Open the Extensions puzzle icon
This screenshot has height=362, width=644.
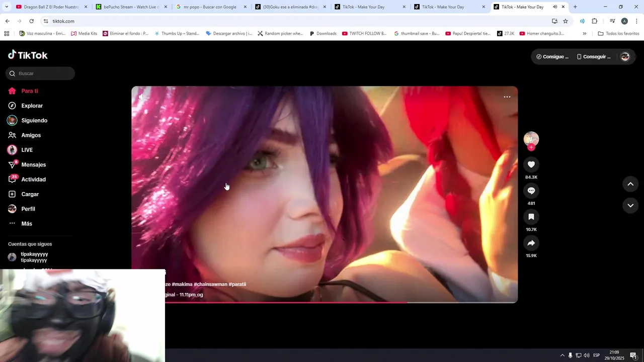pos(594,21)
